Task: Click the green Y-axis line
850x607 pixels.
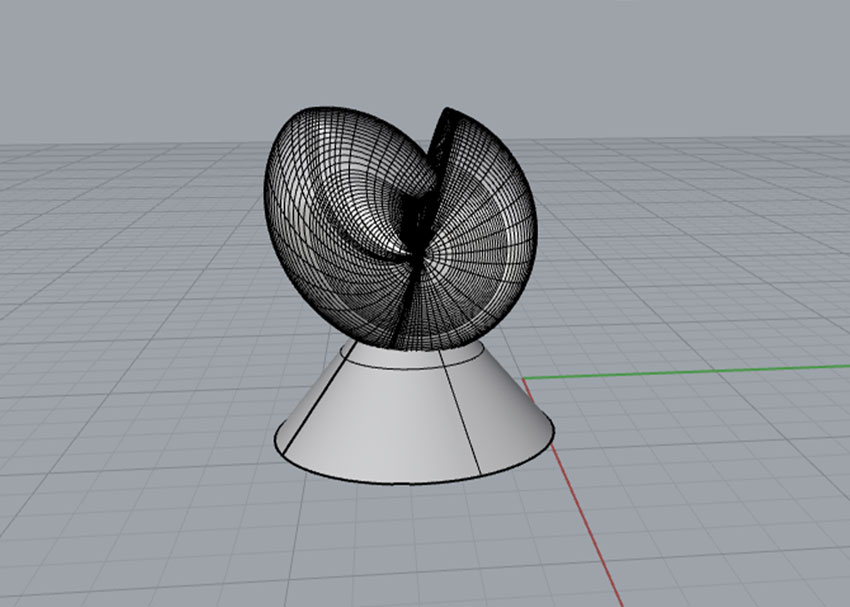Action: pos(686,372)
